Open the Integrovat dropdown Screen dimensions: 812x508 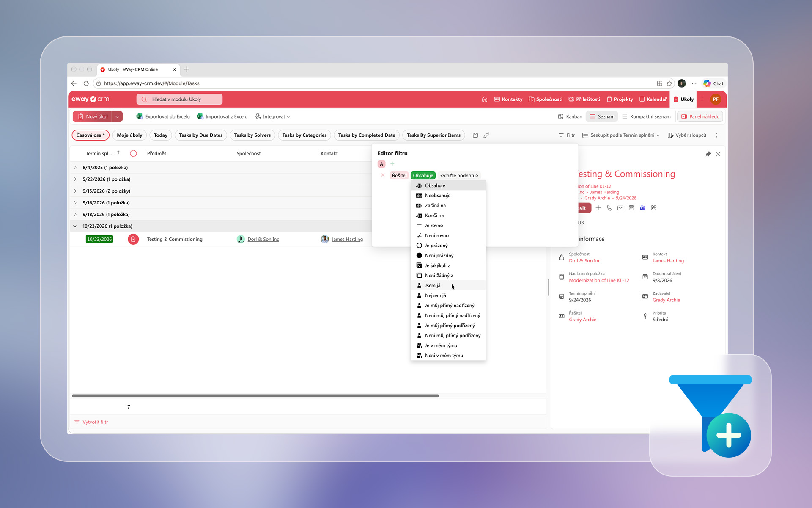[x=272, y=116]
